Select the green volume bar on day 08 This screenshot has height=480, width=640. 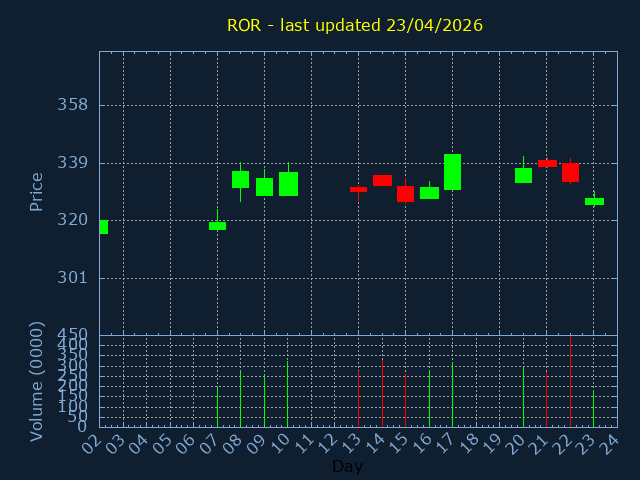(x=240, y=399)
